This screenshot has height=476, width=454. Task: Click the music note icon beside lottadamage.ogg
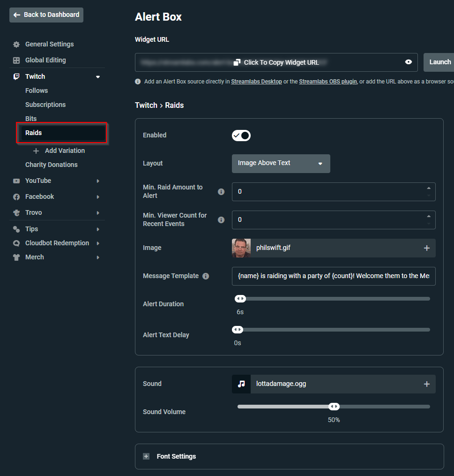241,384
